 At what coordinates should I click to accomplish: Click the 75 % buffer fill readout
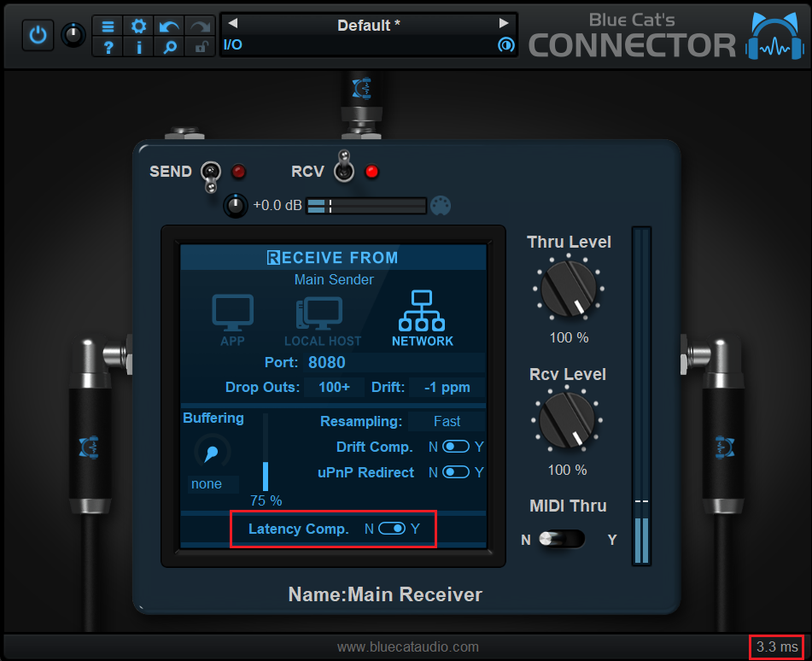[266, 500]
